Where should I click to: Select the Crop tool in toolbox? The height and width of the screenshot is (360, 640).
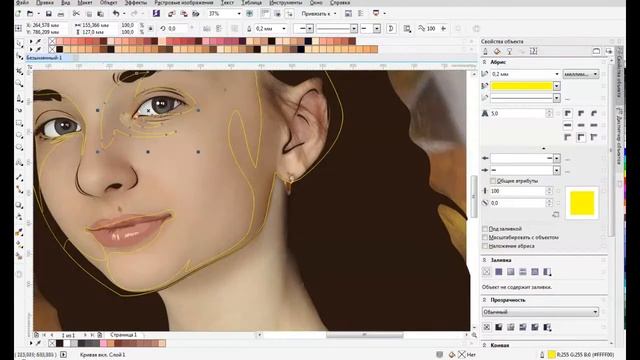coord(19,71)
